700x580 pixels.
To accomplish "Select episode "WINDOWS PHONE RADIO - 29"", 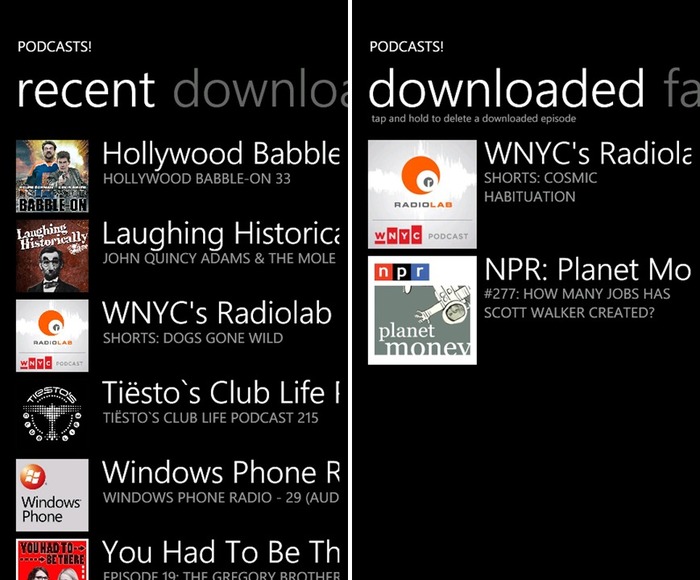I will (221, 497).
